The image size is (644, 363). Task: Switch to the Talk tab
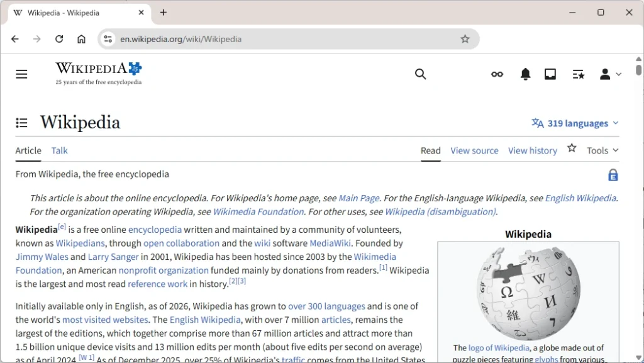coord(60,150)
